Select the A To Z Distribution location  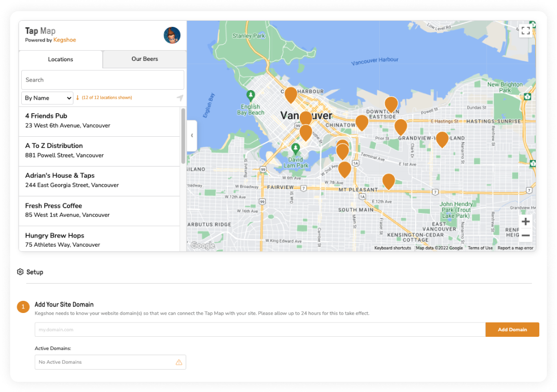tap(99, 151)
